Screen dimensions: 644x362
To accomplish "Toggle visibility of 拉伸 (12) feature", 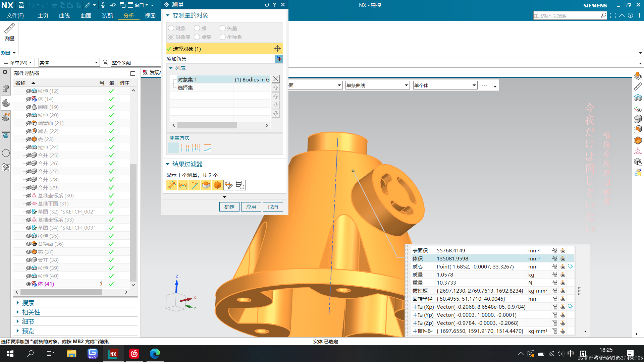I will point(29,91).
